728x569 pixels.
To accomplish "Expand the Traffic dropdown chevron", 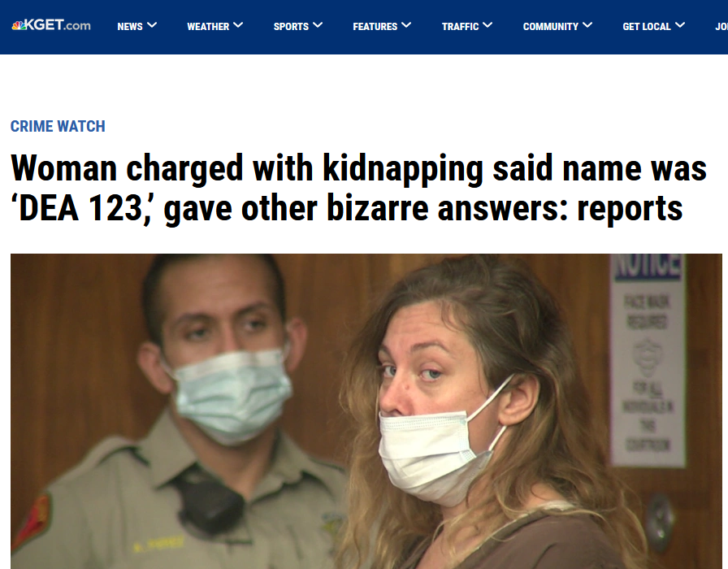I will [487, 25].
